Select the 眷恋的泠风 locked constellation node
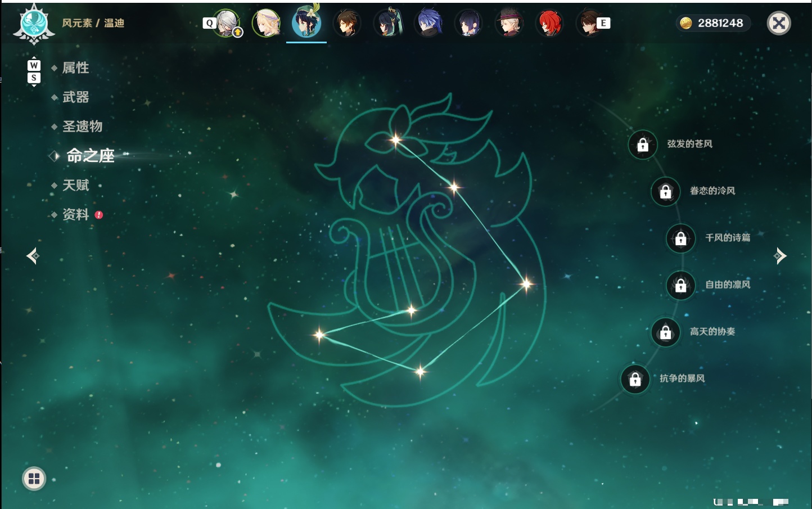Image resolution: width=812 pixels, height=509 pixels. (666, 191)
